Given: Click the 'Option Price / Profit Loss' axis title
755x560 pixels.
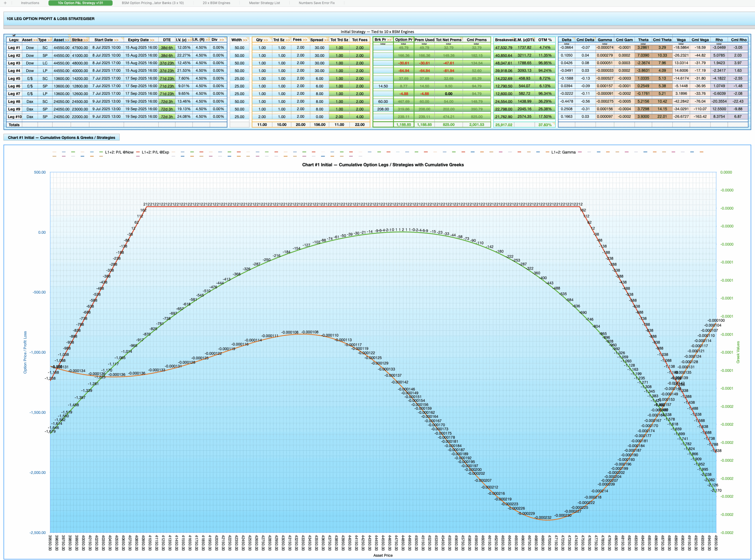Looking at the screenshot, I should click(25, 353).
